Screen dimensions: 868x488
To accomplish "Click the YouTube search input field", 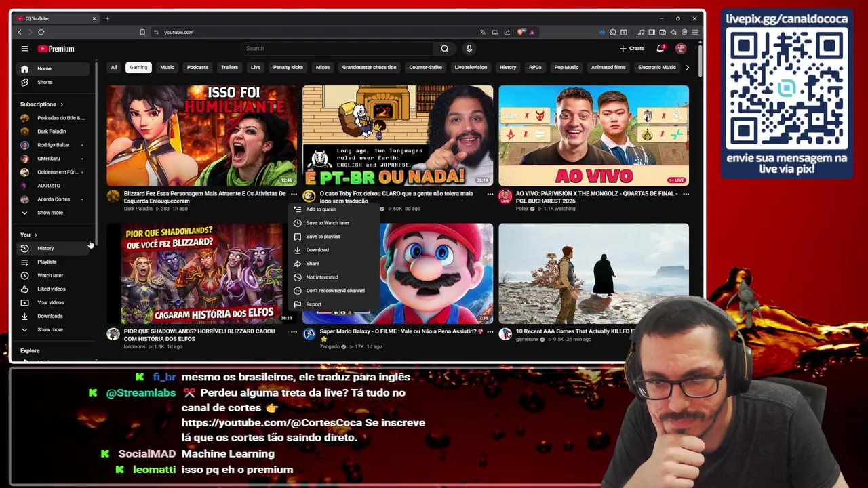I will 337,49.
